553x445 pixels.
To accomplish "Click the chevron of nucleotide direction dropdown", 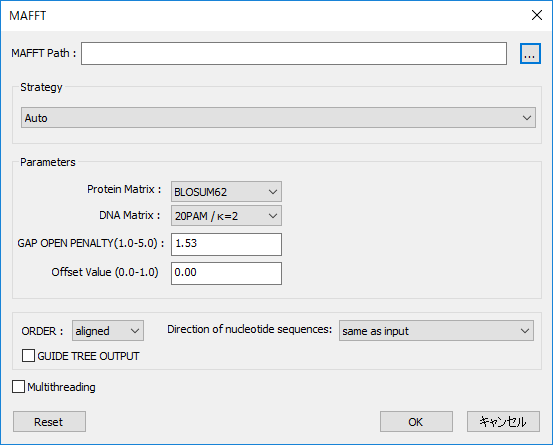I will pos(525,331).
